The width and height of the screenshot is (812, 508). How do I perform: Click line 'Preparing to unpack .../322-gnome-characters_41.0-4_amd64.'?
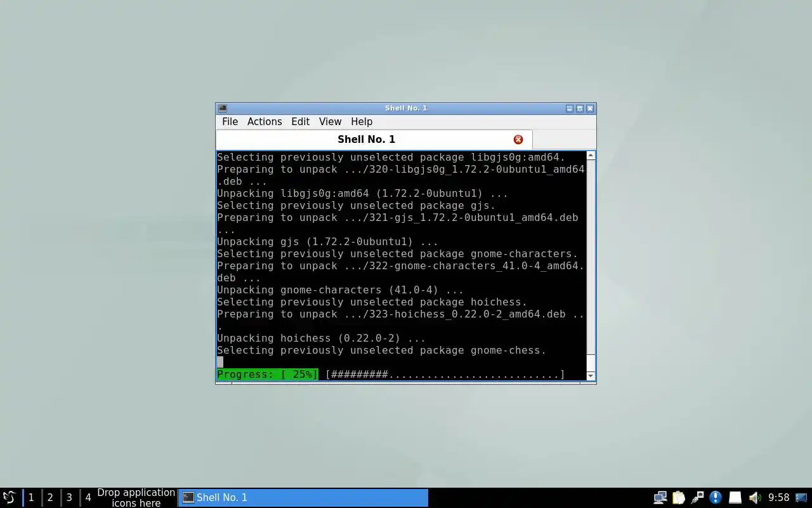[x=401, y=266]
